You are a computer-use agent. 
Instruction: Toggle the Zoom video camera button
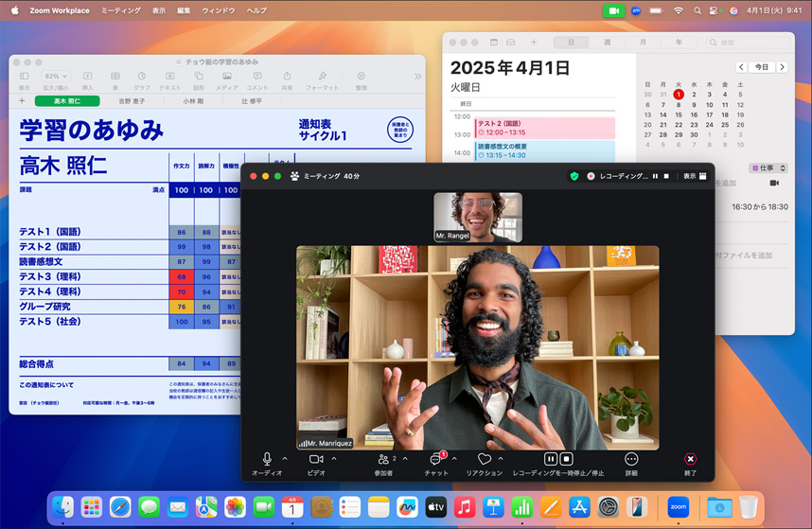point(316,459)
